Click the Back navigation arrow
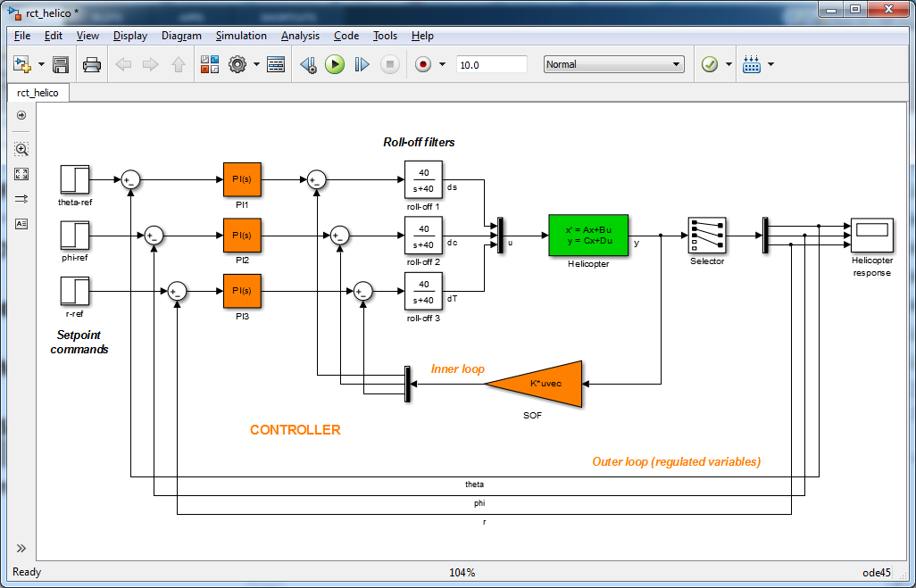 pyautogui.click(x=123, y=64)
